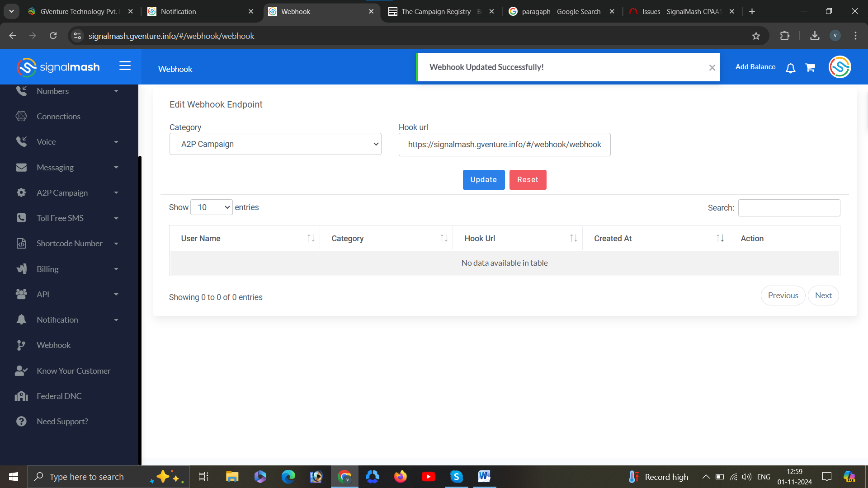Click the notification bell icon in header
The height and width of the screenshot is (488, 868).
click(x=790, y=68)
